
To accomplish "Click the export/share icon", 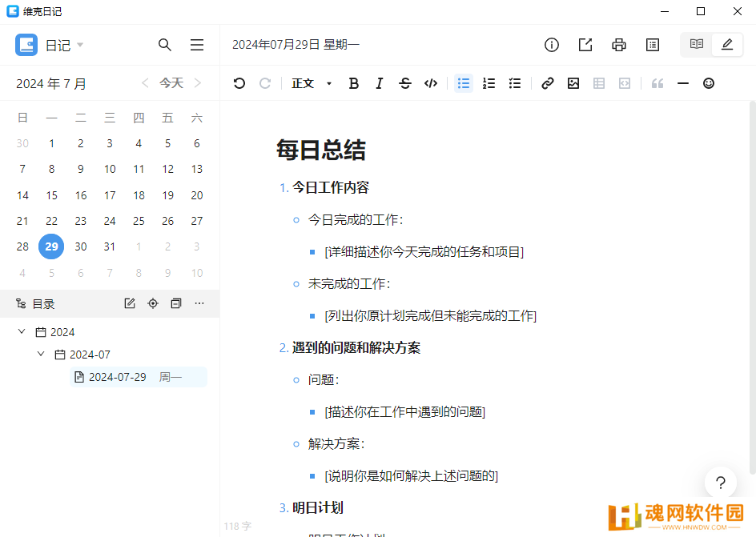I will 585,45.
